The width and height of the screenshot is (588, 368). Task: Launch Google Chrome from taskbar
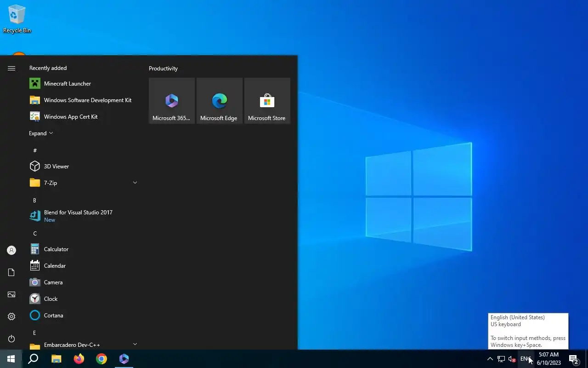pyautogui.click(x=102, y=359)
